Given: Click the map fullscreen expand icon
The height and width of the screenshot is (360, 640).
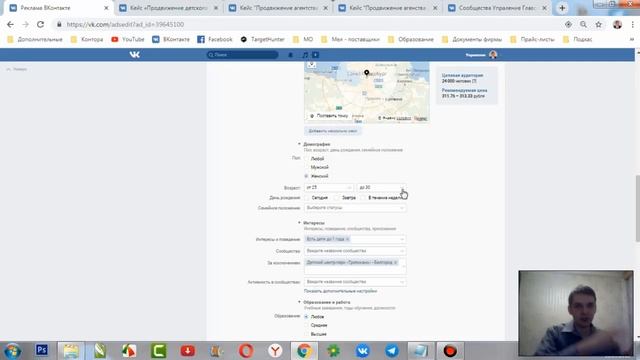Looking at the screenshot, I should 311,65.
